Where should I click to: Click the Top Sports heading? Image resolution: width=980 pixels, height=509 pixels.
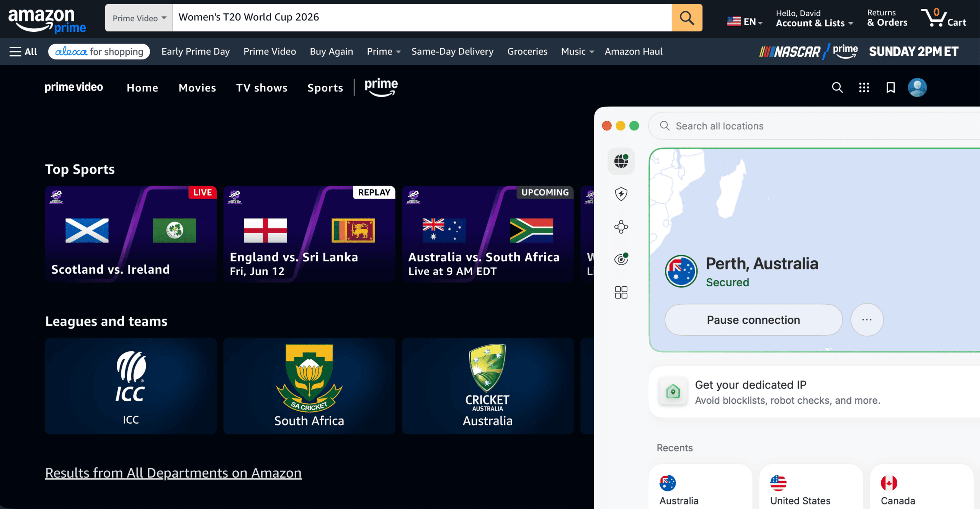coord(80,170)
